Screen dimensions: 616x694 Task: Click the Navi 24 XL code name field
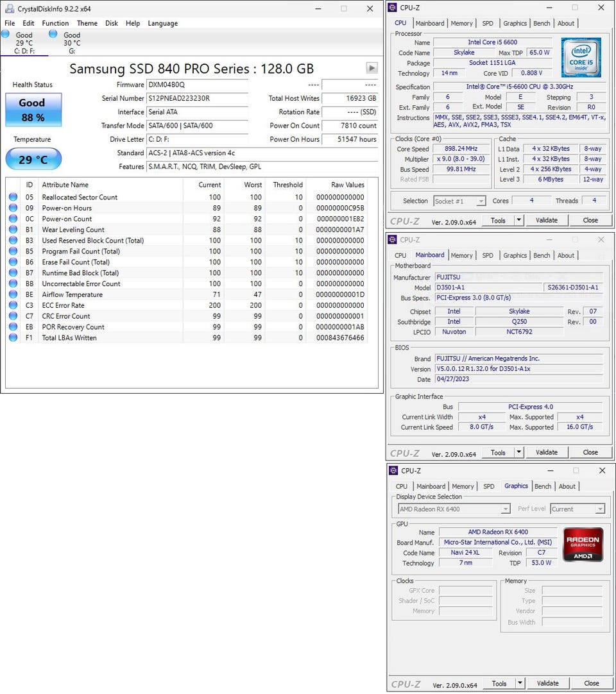click(x=465, y=552)
